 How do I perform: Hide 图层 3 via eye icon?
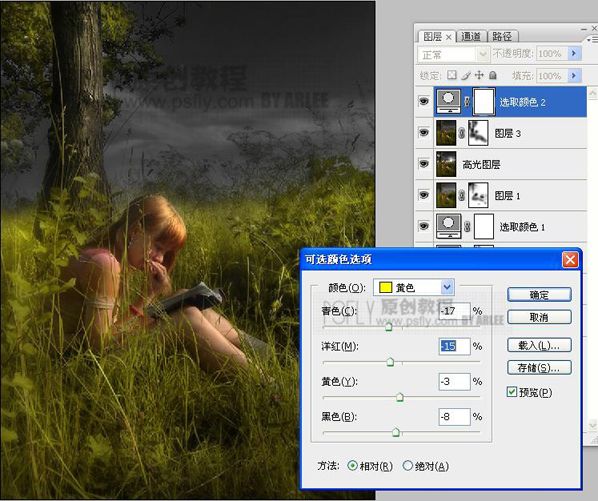424,133
